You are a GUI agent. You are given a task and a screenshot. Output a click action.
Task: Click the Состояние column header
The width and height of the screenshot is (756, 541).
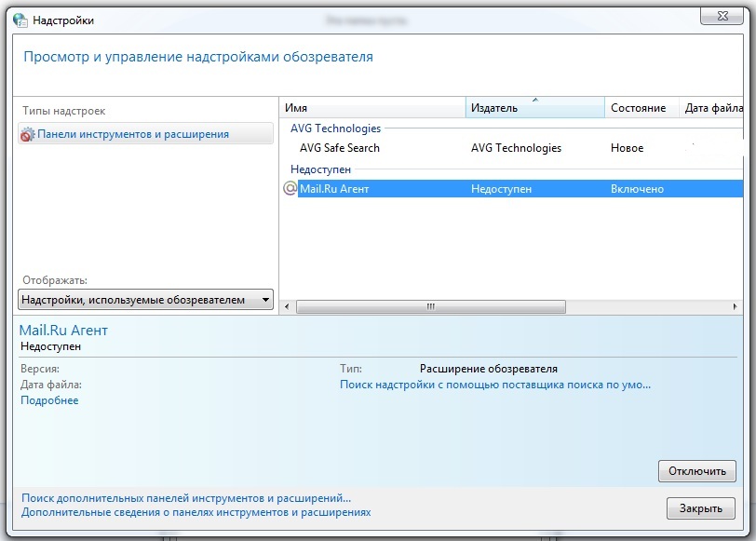pyautogui.click(x=641, y=107)
